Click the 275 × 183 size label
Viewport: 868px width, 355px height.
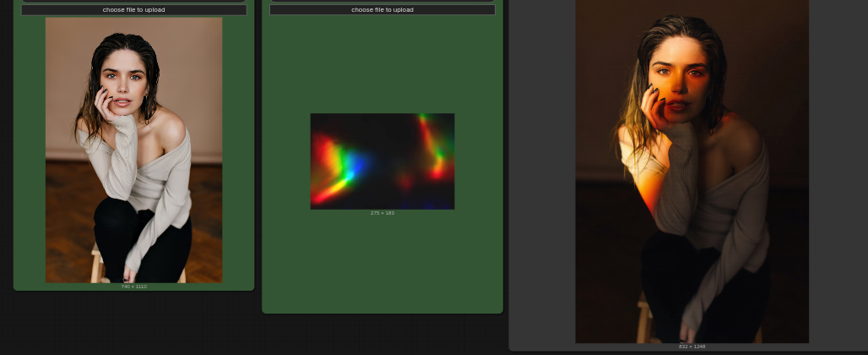coord(382,213)
